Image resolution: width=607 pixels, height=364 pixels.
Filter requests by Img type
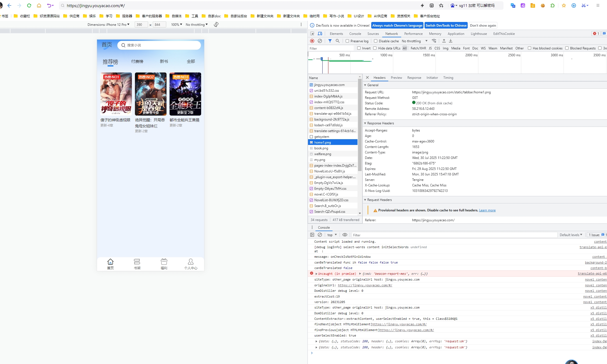445,48
